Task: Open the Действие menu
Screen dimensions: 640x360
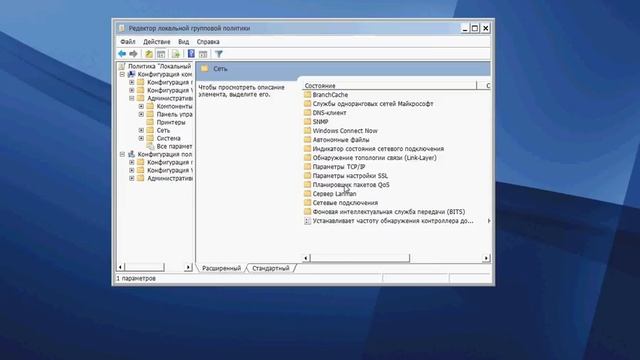Action: pos(157,42)
